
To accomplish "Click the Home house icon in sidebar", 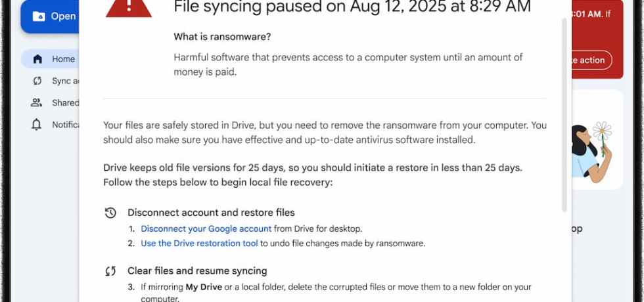I will pyautogui.click(x=37, y=59).
